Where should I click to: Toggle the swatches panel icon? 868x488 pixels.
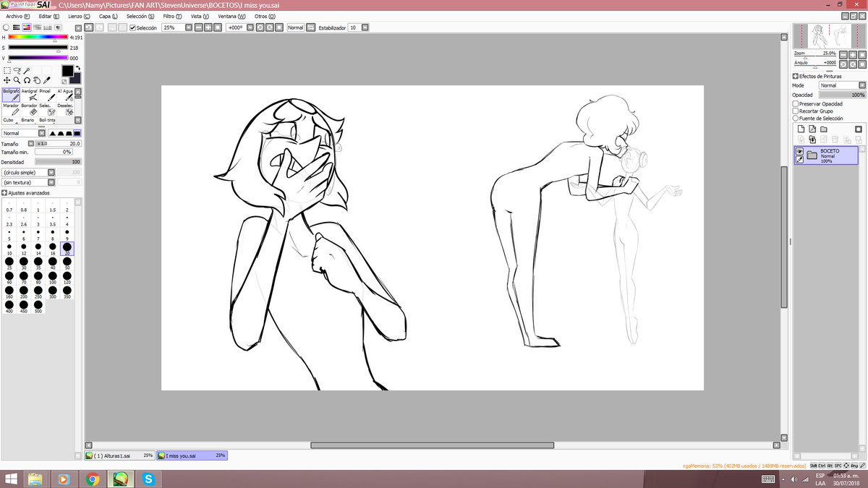[x=47, y=27]
